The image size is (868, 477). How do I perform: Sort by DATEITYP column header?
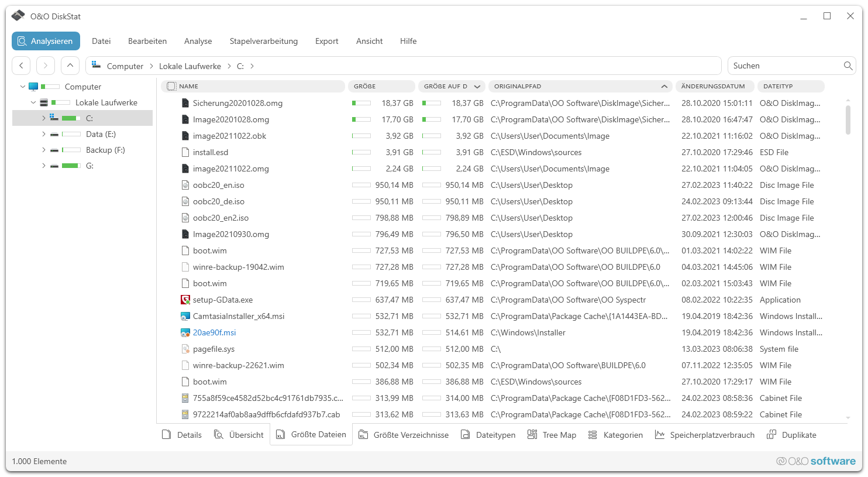(791, 86)
